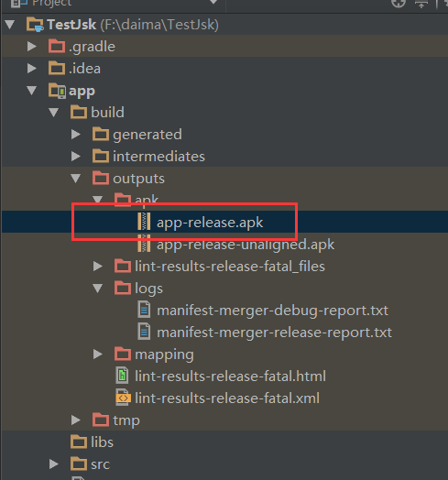The width and height of the screenshot is (448, 480).
Task: Select lint-results-release-fatal.xml file name
Action: [x=227, y=398]
